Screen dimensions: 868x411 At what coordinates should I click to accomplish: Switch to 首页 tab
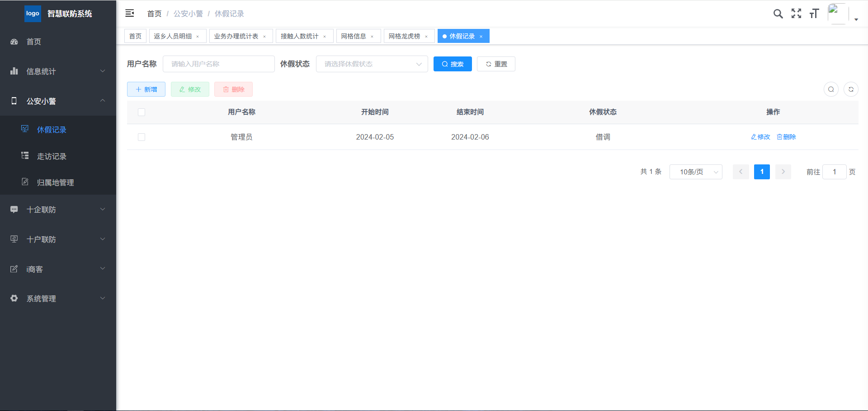coord(135,36)
